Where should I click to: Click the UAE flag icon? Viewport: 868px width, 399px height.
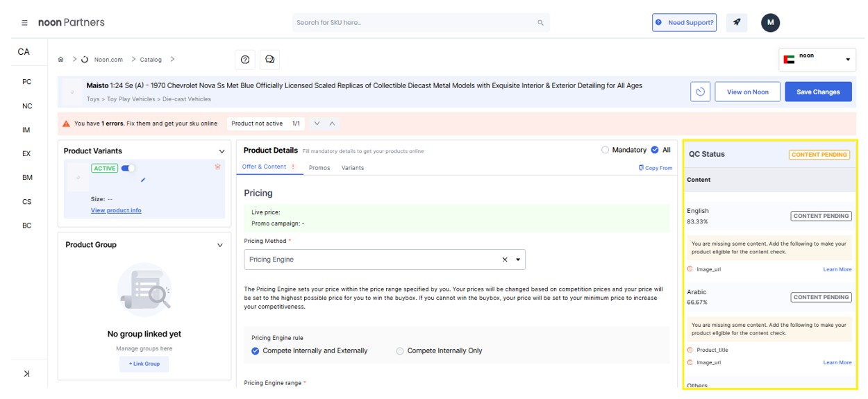pos(789,60)
